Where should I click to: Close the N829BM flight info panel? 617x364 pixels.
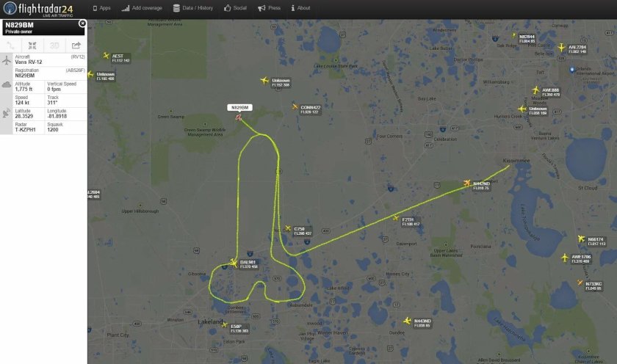coord(82,23)
